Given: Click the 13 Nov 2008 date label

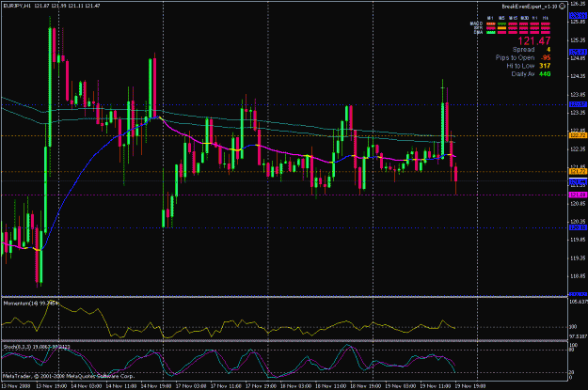Looking at the screenshot, I should [x=16, y=386].
